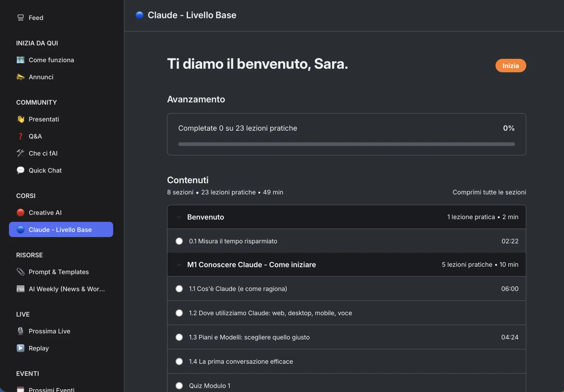Toggle completion circle for lesson 1.2
Viewport: 564px width, 392px height.
click(x=179, y=313)
